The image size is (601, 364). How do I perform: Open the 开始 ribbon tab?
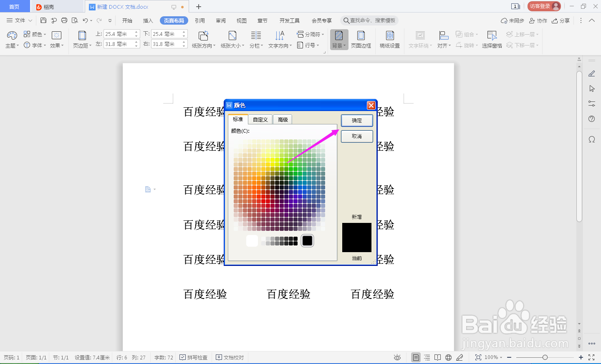(x=127, y=20)
